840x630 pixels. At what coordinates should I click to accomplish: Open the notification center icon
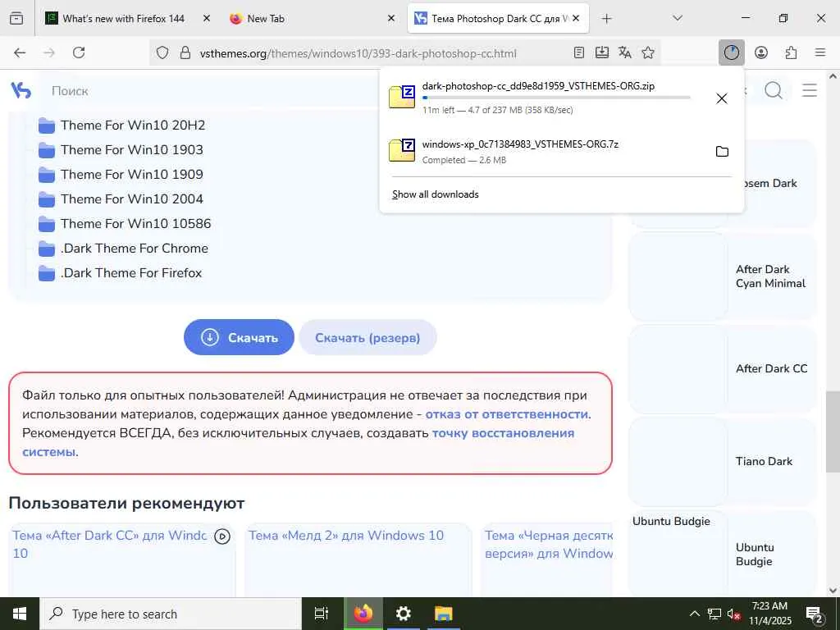815,614
